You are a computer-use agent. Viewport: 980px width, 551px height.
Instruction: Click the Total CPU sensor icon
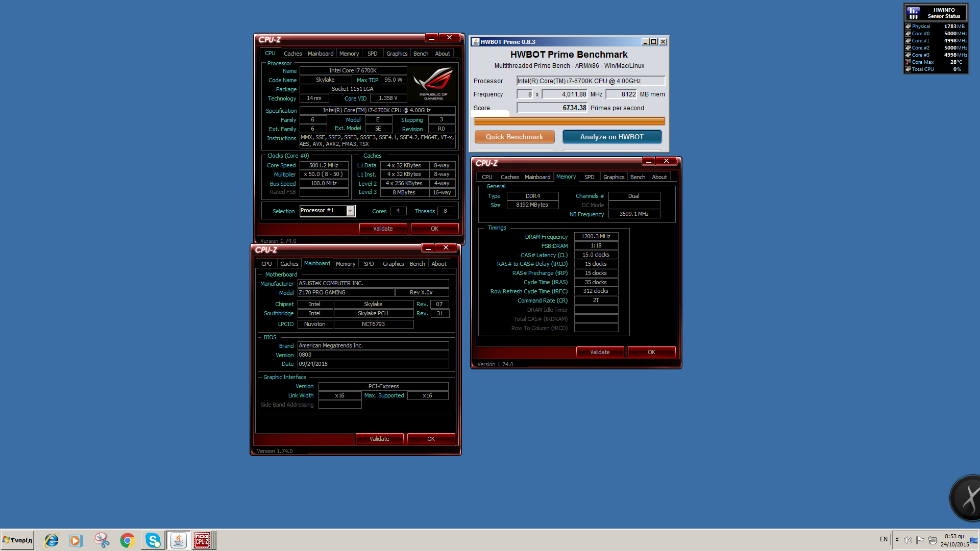[908, 69]
